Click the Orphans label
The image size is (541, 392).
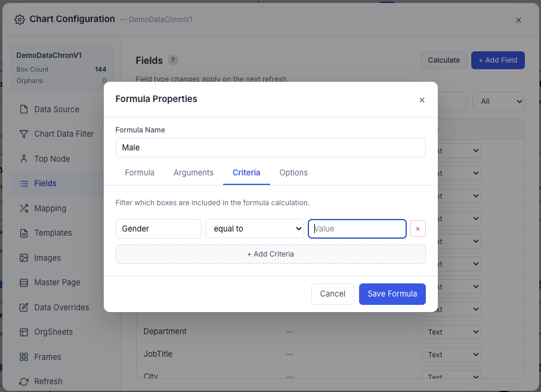[30, 81]
